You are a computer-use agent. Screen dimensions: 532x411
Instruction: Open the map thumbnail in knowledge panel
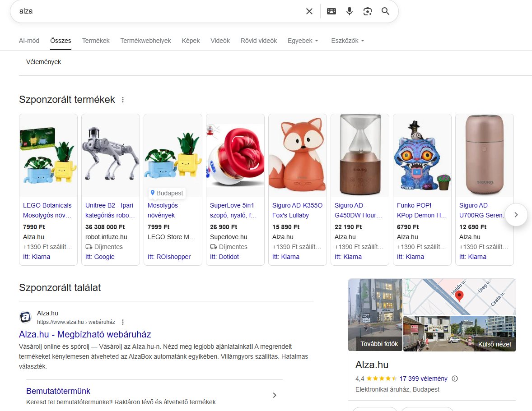tap(459, 297)
